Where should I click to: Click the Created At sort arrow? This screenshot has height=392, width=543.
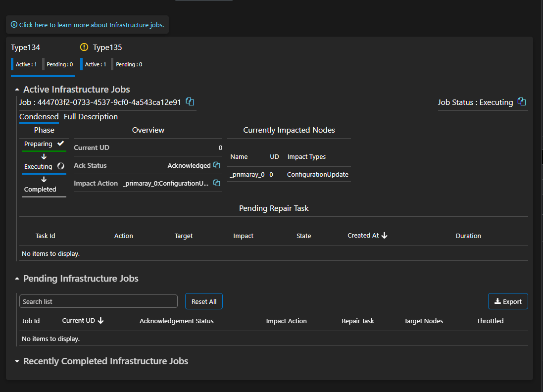click(386, 235)
